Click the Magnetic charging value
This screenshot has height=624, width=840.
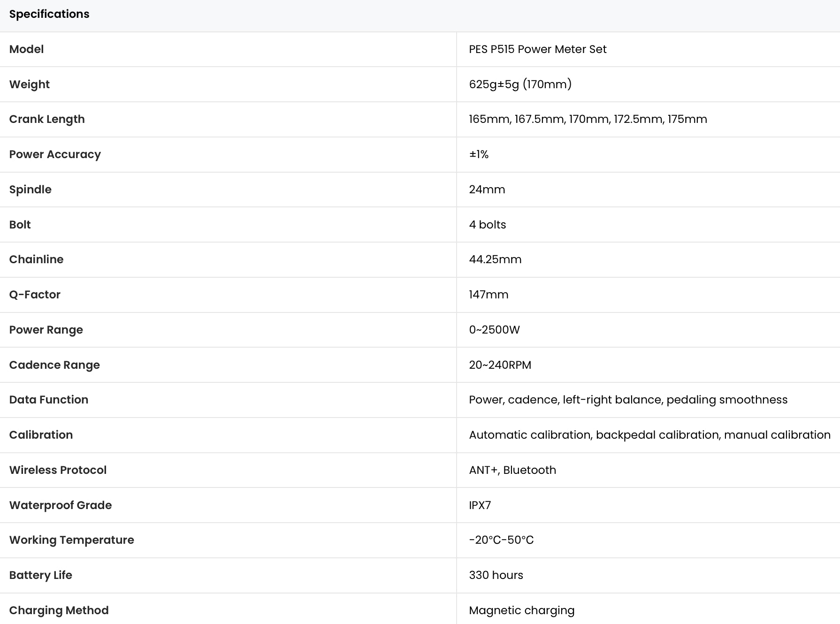[x=521, y=610]
